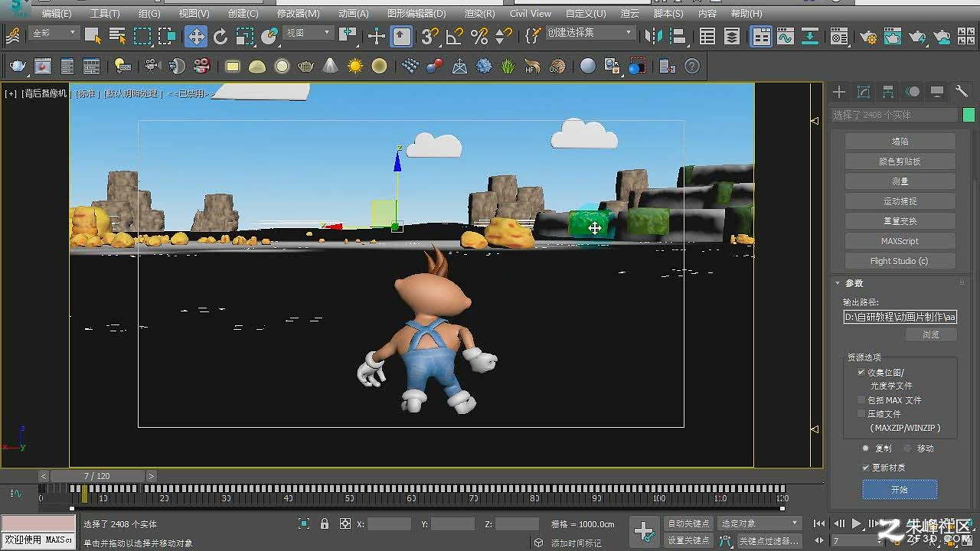980x551 pixels.
Task: Open the 编辑(E) menu
Action: click(x=57, y=13)
